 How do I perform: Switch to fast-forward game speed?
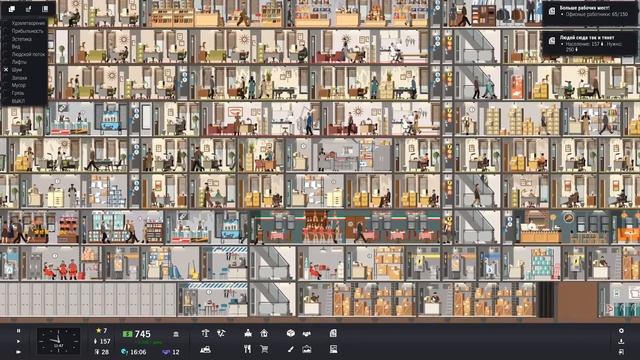point(18,351)
